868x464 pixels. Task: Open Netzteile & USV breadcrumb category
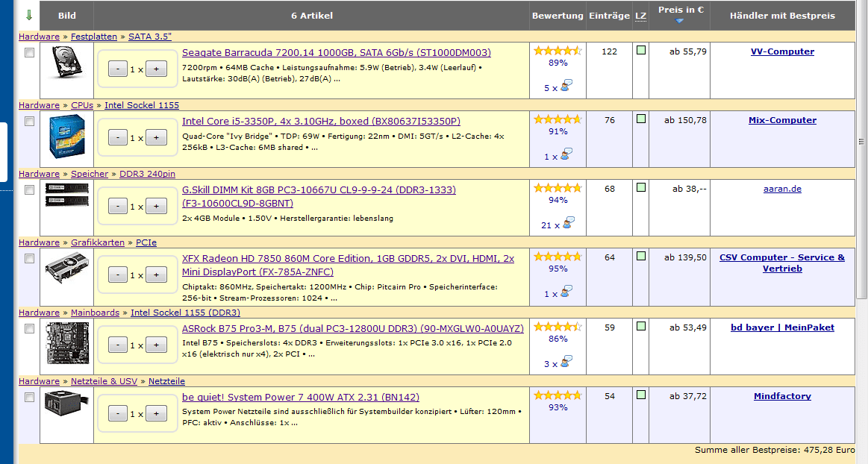[104, 381]
